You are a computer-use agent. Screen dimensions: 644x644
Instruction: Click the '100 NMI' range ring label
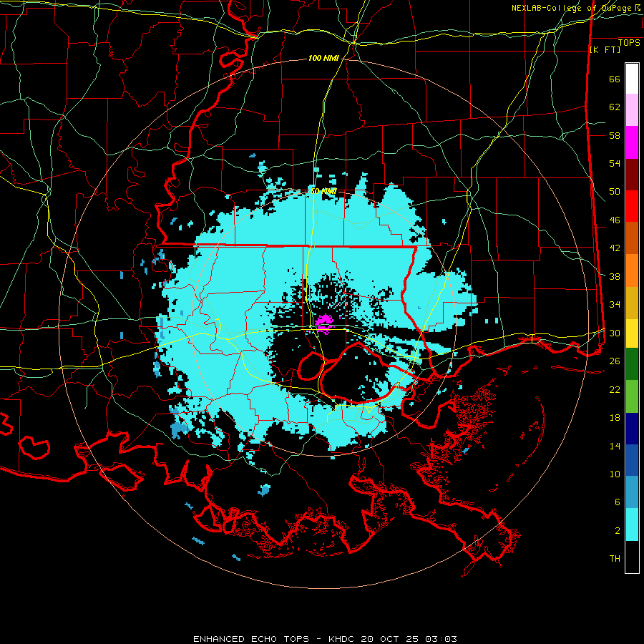pyautogui.click(x=323, y=59)
